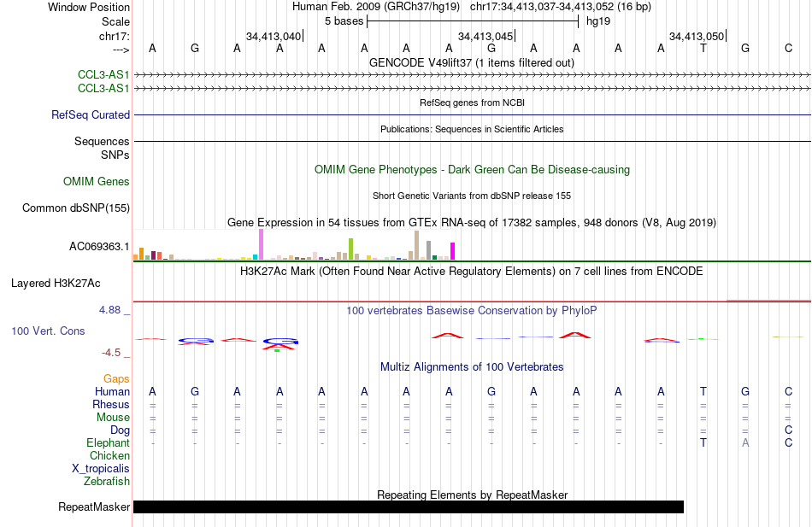Screen dimensions: 812x527
Task: Click the magenta GTEx expression bar
Action: 452,251
